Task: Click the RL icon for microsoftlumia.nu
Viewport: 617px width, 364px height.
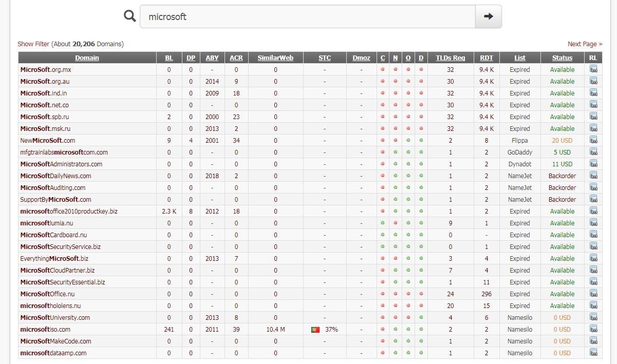Action: click(x=593, y=223)
